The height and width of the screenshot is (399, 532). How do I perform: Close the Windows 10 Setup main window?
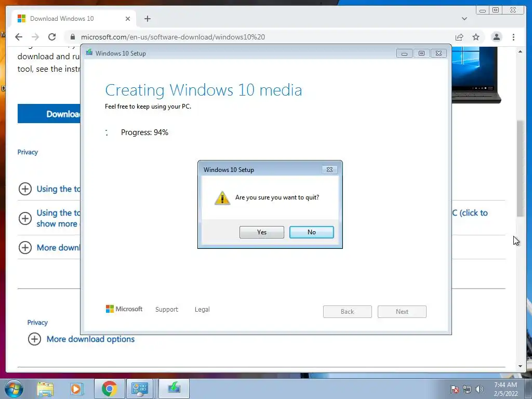[x=438, y=54]
